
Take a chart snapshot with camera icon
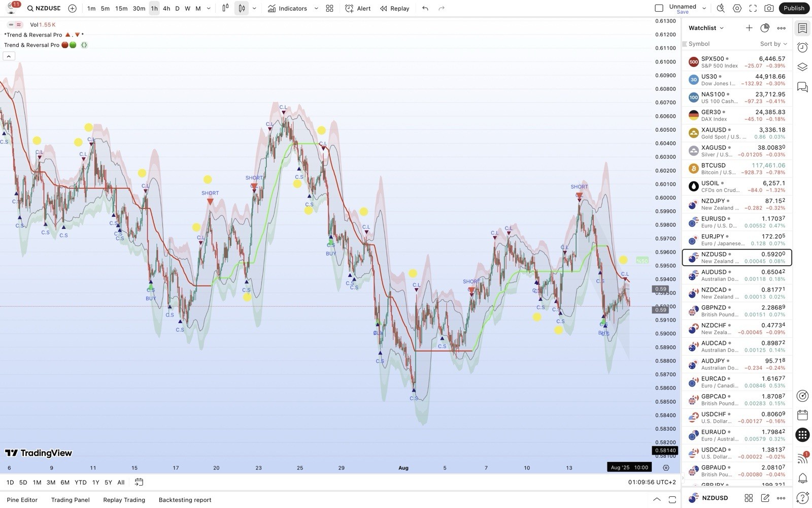769,8
